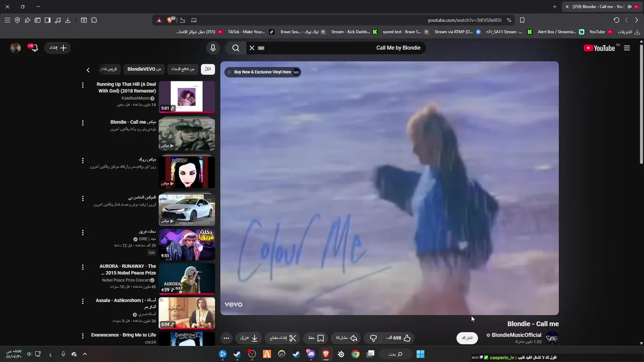Viewport: 644px width, 362px height.
Task: Open options for AURORA - RUNAWAY video
Action: 83,267
